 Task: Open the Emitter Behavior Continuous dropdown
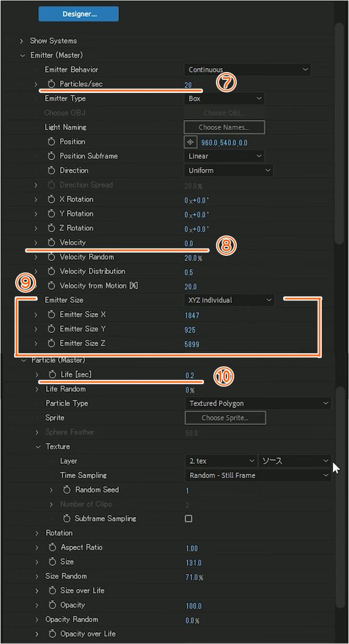[247, 70]
